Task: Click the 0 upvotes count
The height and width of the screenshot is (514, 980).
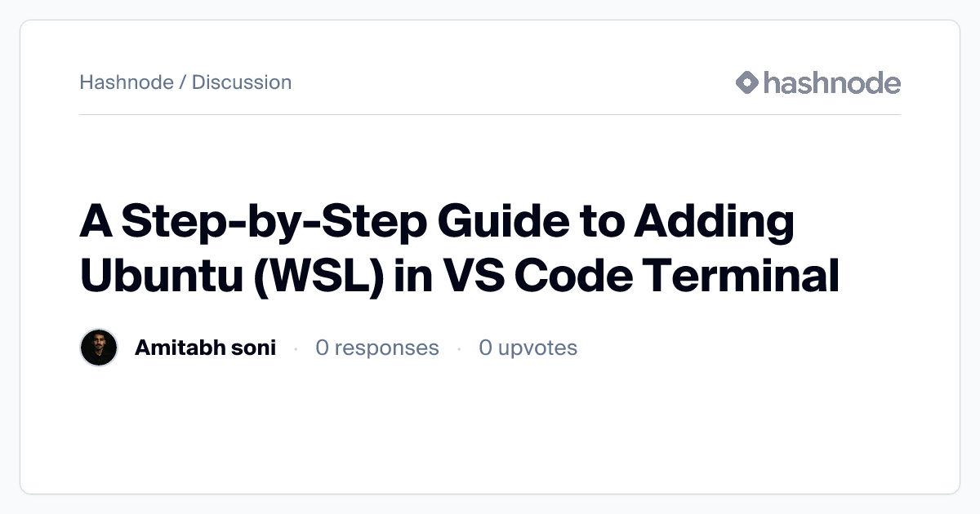Action: click(528, 348)
